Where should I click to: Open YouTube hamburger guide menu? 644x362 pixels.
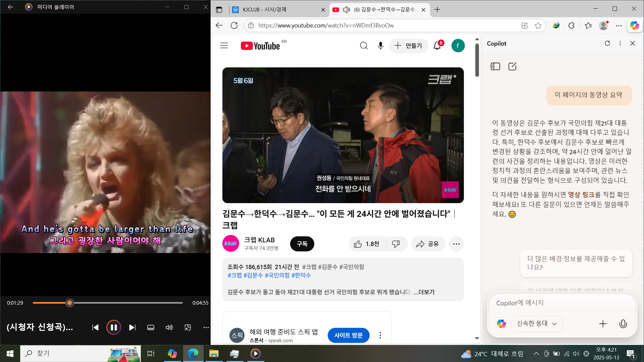[x=224, y=46]
